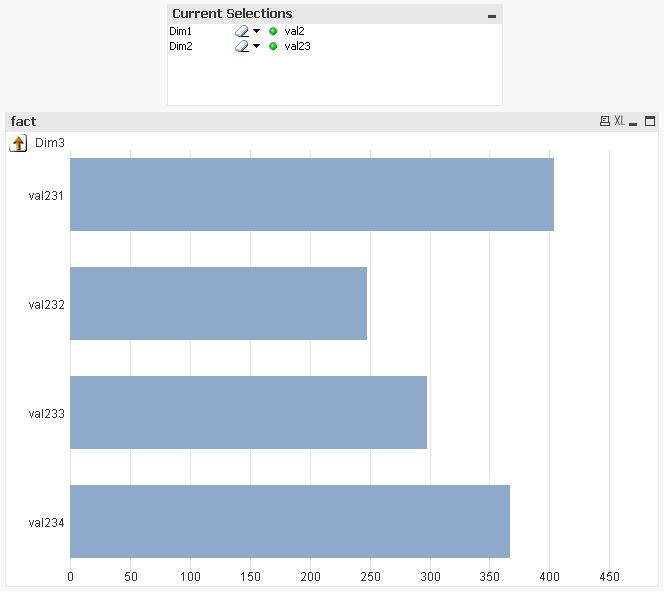Click the fact chart title
Viewport: 664px width, 592px height.
(23, 122)
